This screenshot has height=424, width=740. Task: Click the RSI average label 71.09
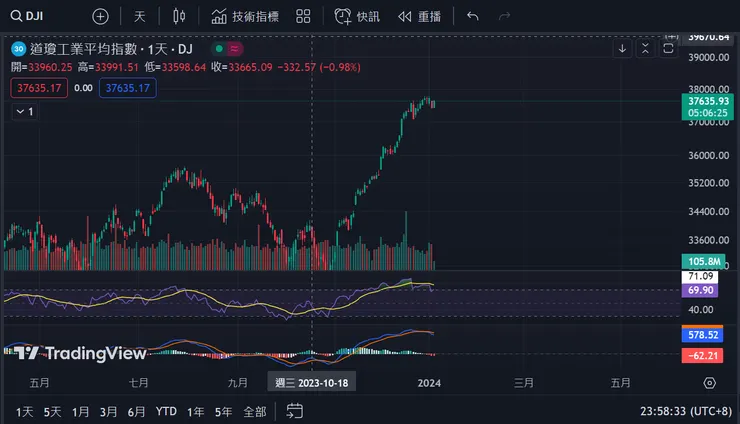[x=700, y=276]
